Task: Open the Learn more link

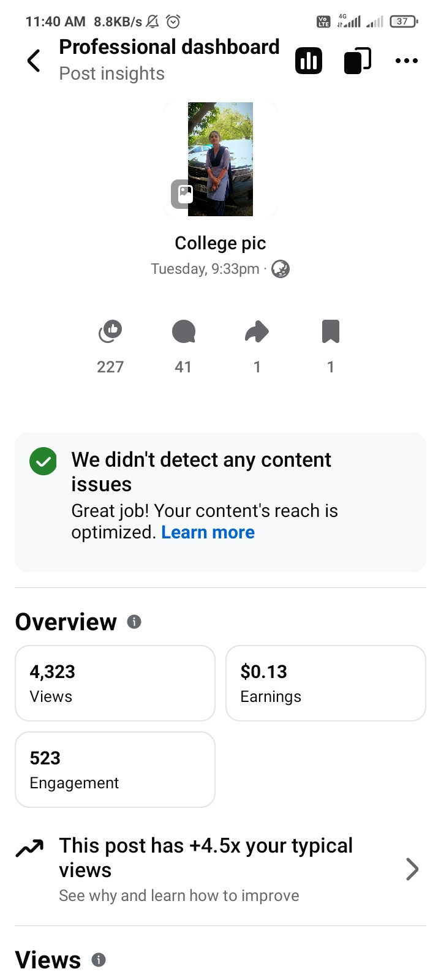Action: click(208, 532)
